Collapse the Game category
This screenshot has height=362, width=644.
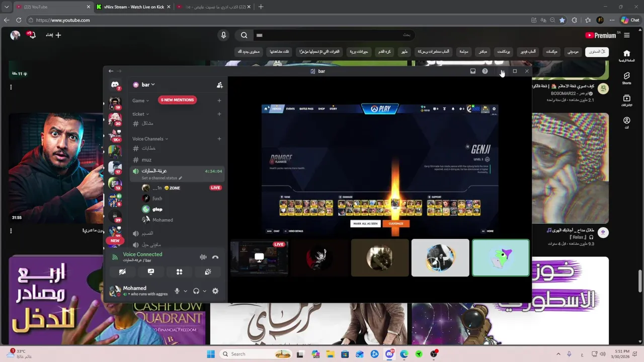click(140, 101)
